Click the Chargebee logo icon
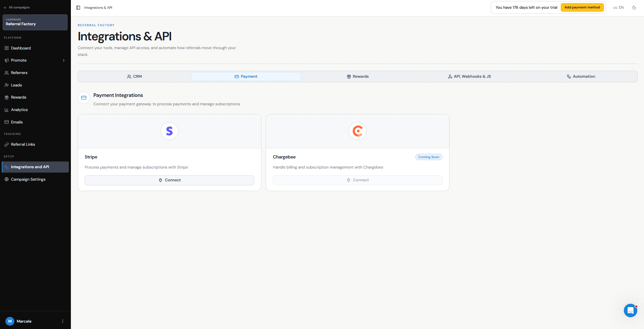 click(357, 131)
